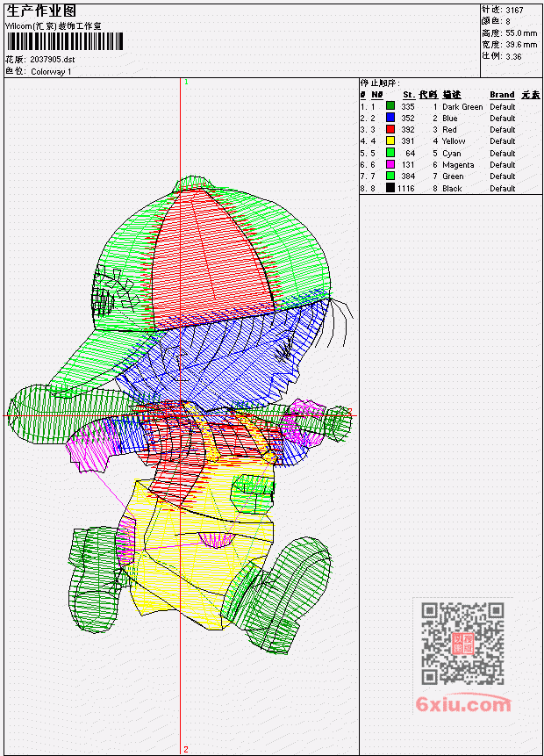The image size is (544, 756).
Task: Click the Black color swatch
Action: 390,188
